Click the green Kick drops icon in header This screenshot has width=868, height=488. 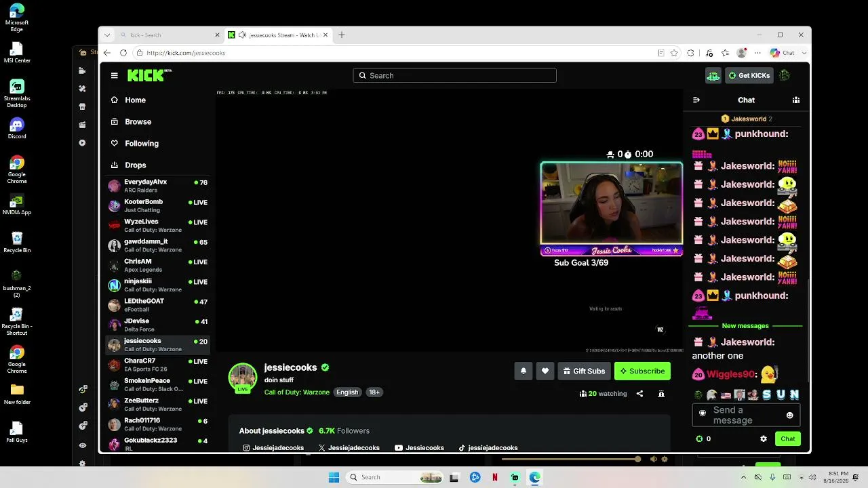coord(713,76)
